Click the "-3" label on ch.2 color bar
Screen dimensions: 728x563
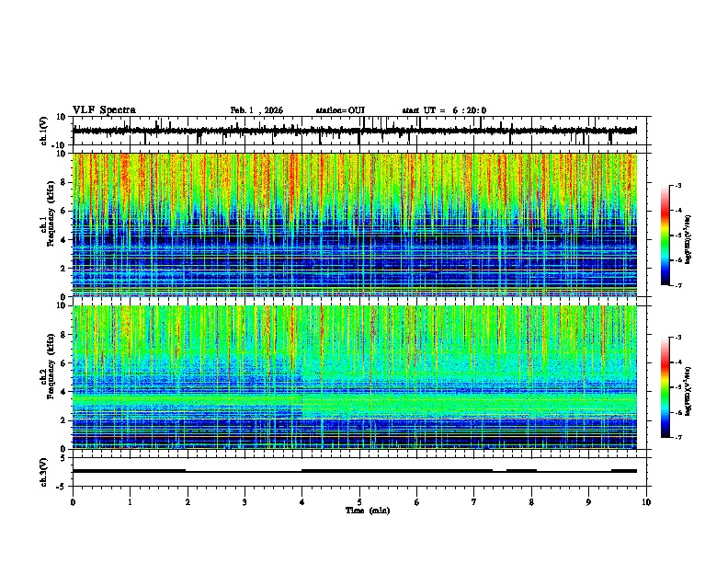(678, 338)
